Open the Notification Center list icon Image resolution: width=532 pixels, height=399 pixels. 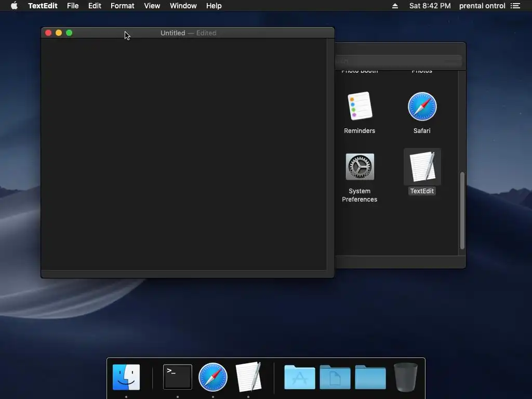(515, 6)
